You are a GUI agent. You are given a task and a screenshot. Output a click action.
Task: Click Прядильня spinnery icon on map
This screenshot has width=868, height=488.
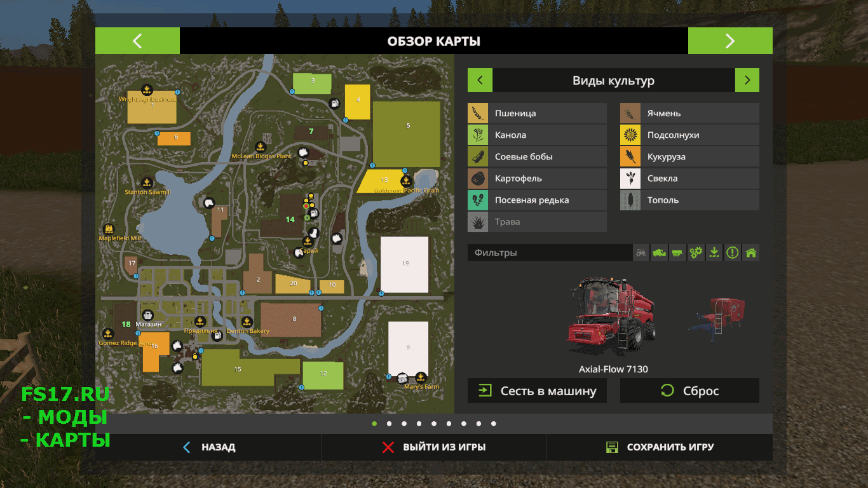tap(199, 321)
